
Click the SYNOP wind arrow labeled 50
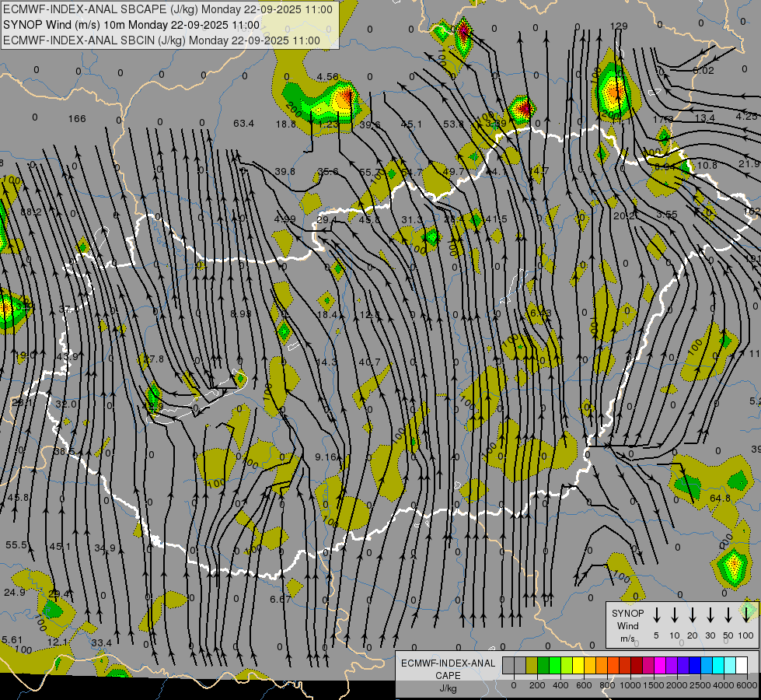click(x=728, y=615)
